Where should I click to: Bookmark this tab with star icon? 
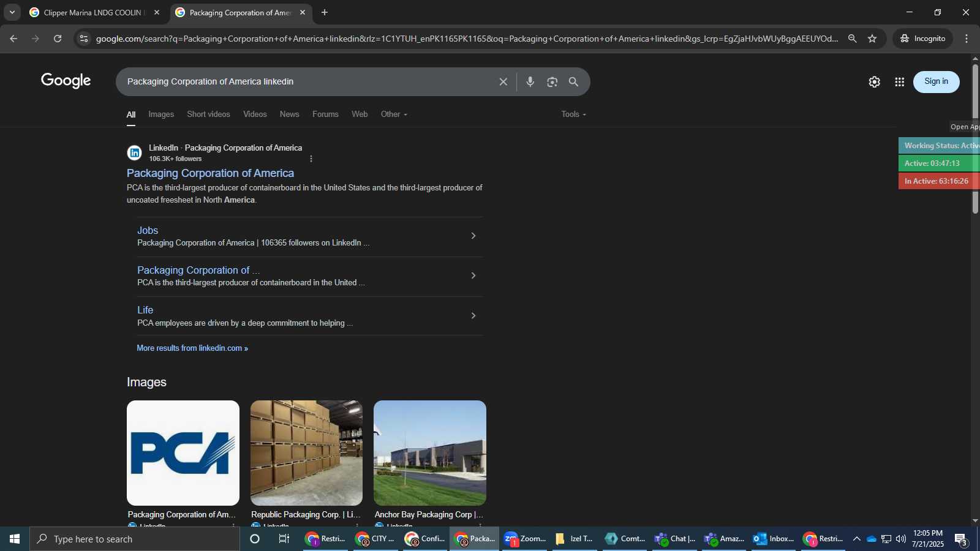tap(872, 39)
